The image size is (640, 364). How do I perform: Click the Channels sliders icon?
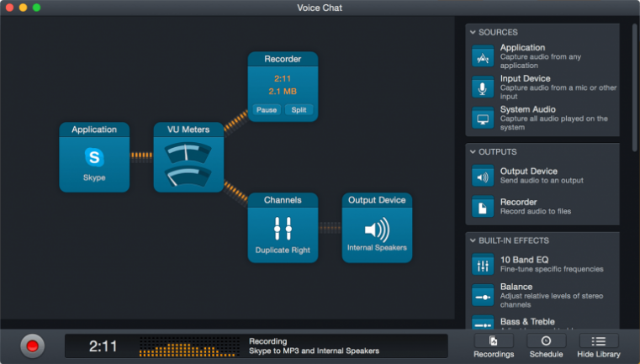pyautogui.click(x=283, y=228)
